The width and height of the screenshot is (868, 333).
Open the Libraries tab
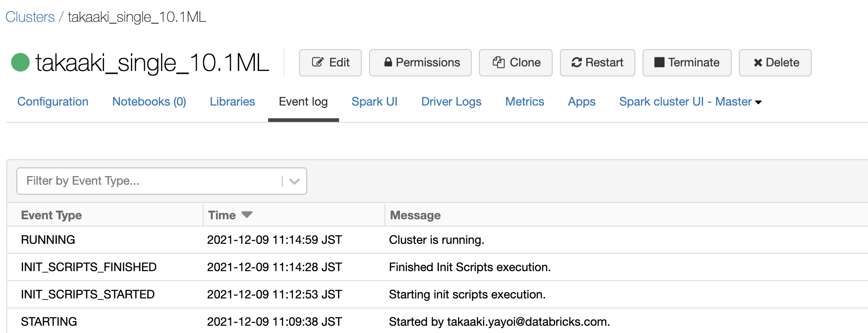click(x=232, y=101)
